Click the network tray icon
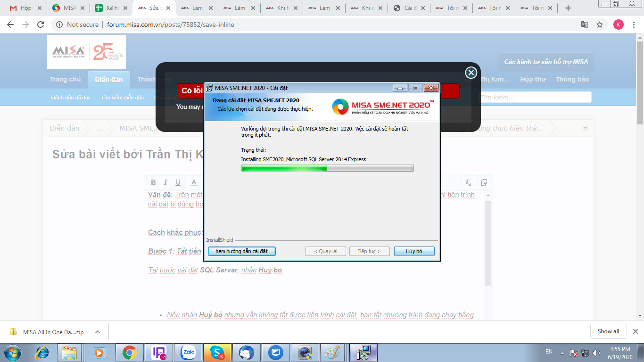Viewport: 644px width, 362px height. pos(586,353)
